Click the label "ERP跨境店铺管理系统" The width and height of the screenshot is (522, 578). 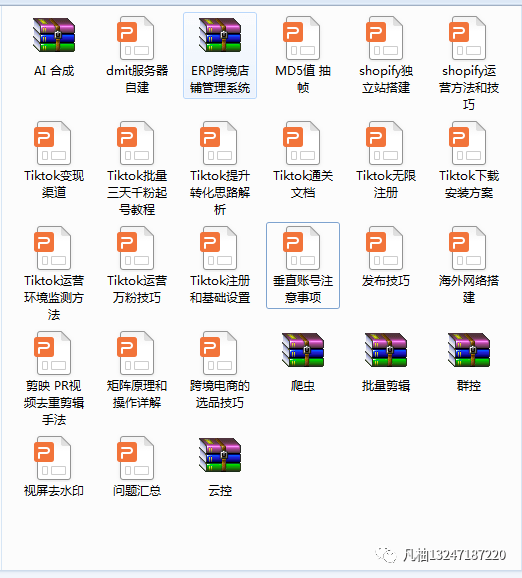(x=220, y=79)
